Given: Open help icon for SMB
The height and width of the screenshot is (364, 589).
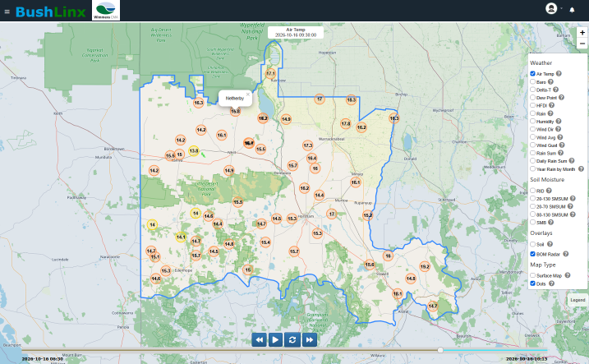Looking at the screenshot, I should [x=551, y=223].
